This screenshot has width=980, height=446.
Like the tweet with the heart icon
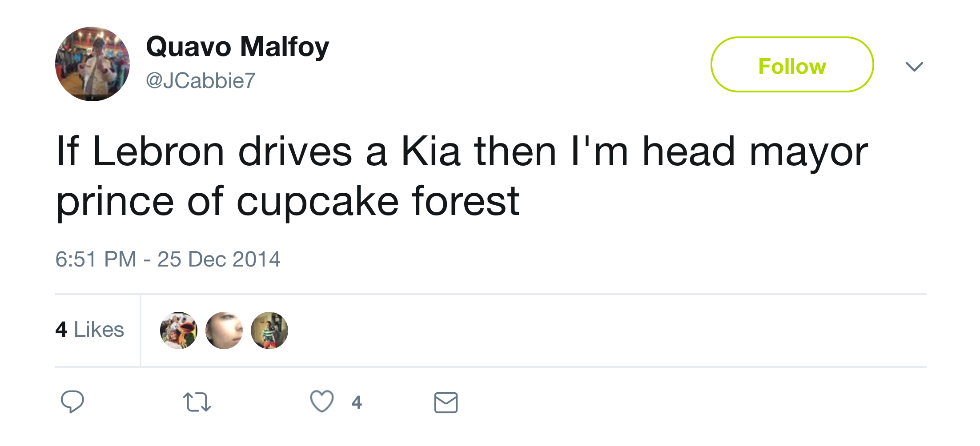(321, 401)
